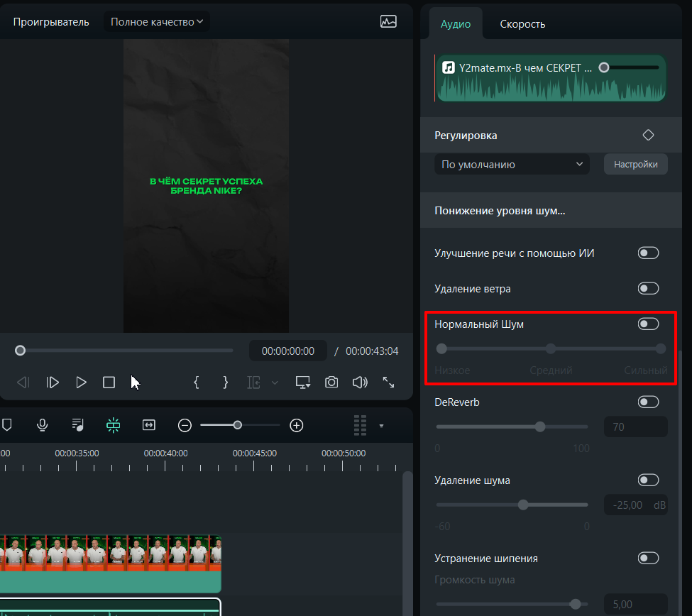
Task: Set noise slider to Средний midpoint
Action: pyautogui.click(x=551, y=348)
